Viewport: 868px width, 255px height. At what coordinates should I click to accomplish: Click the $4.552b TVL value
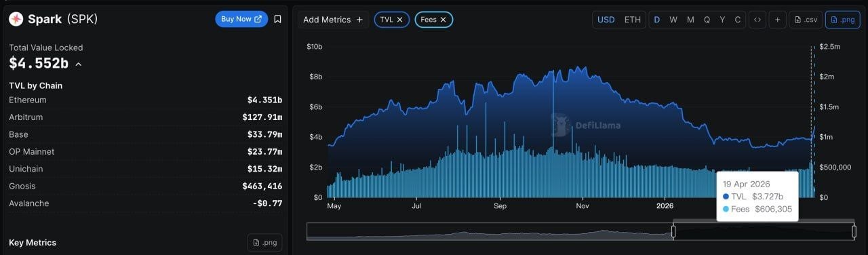(39, 64)
